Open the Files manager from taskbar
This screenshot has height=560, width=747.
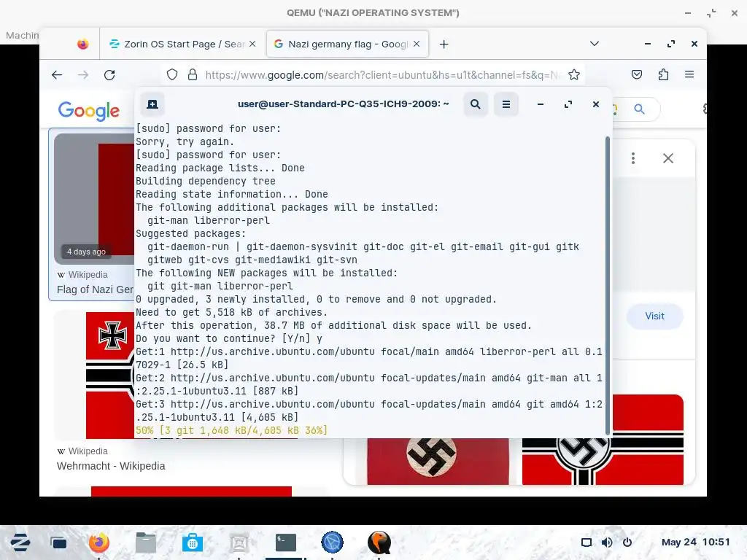tap(146, 542)
